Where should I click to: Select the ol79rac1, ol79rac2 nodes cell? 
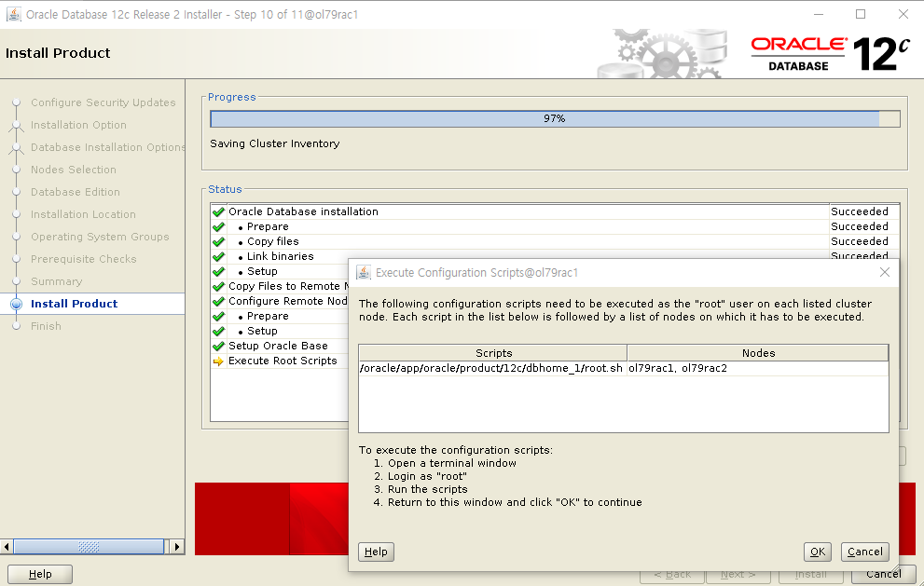(x=758, y=369)
